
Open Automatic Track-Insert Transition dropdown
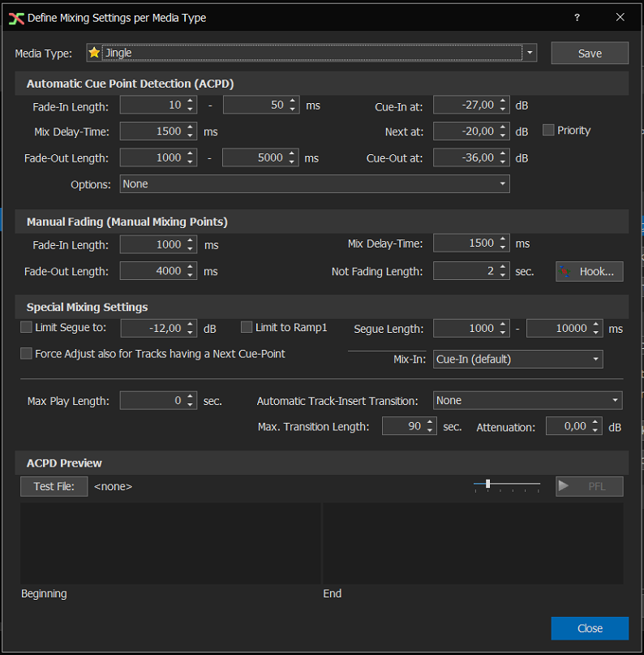[x=616, y=401]
